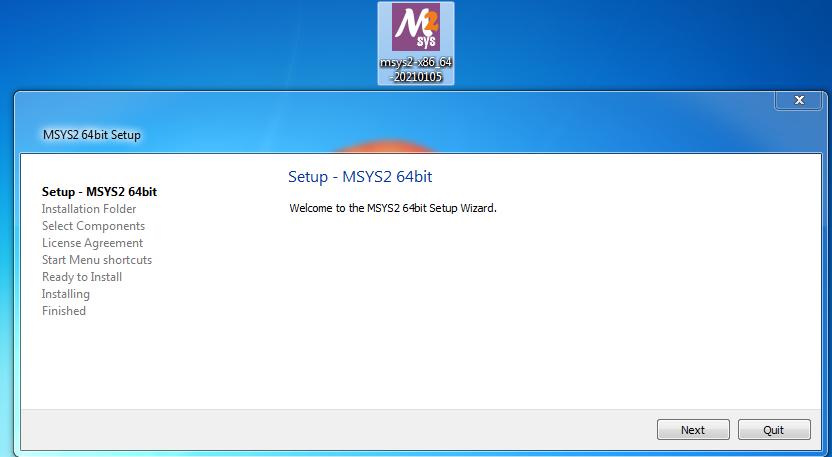Screen dimensions: 832x457
Task: Click the blue 'Setup - MSYS2 64bit' heading
Action: coord(360,176)
